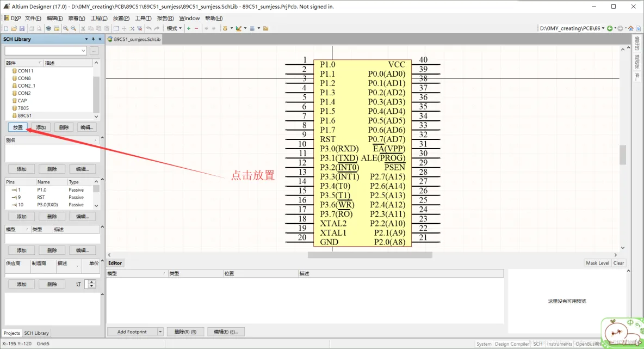Click the drawing utilities pencil icon
Viewport: 644px width, 349px height.
click(238, 28)
